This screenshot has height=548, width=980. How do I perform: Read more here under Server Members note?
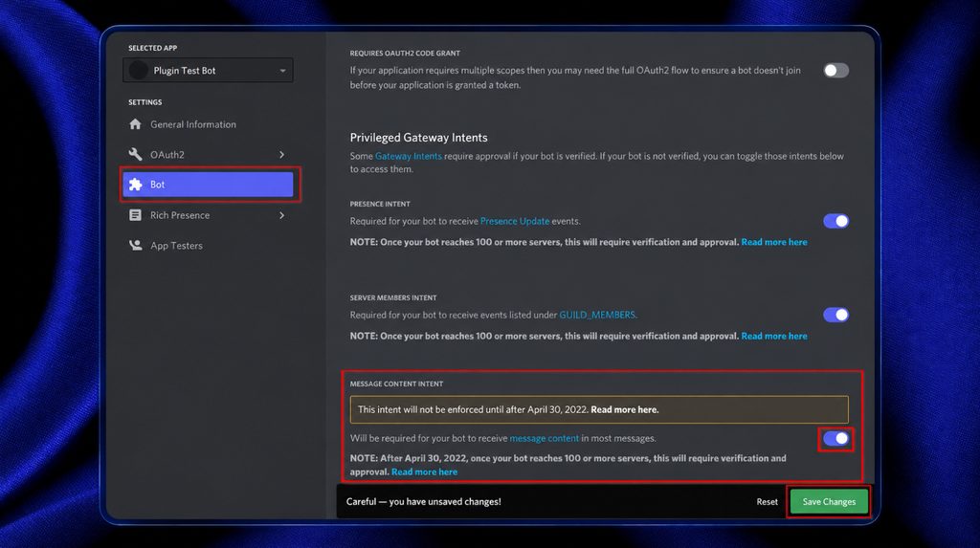point(774,337)
